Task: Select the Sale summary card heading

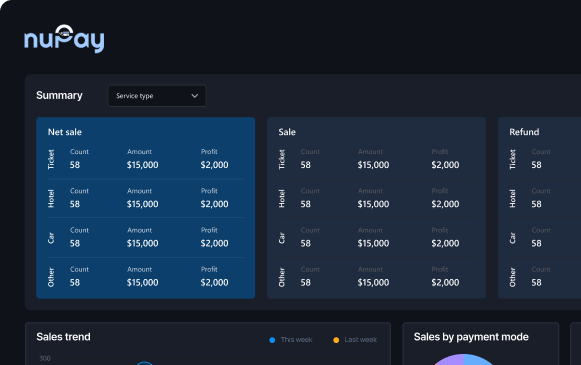Action: [287, 132]
